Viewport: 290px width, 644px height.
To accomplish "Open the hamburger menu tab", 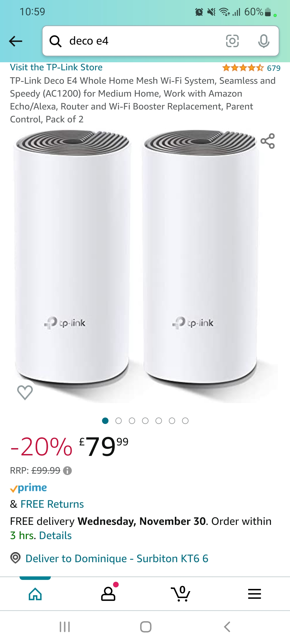I will (255, 594).
